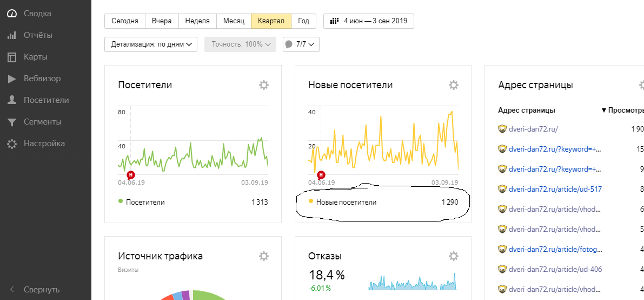This screenshot has height=300, width=644.
Task: Open the Детализация: по дням dropdown
Action: [x=151, y=44]
